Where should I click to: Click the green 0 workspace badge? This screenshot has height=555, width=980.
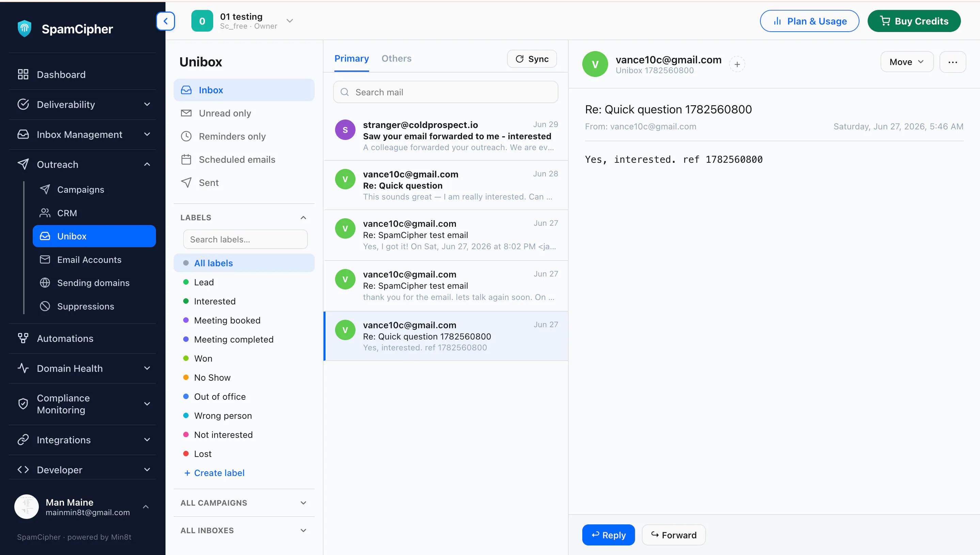point(202,21)
